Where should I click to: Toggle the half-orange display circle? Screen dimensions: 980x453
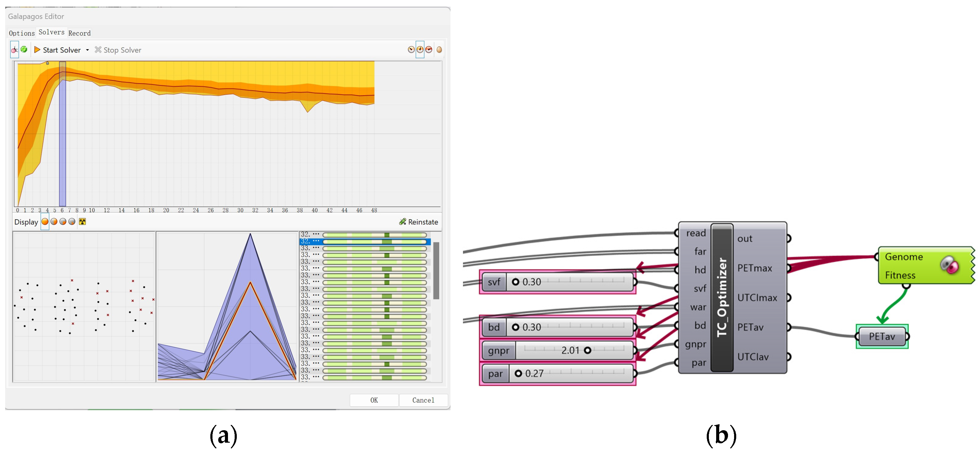point(54,222)
